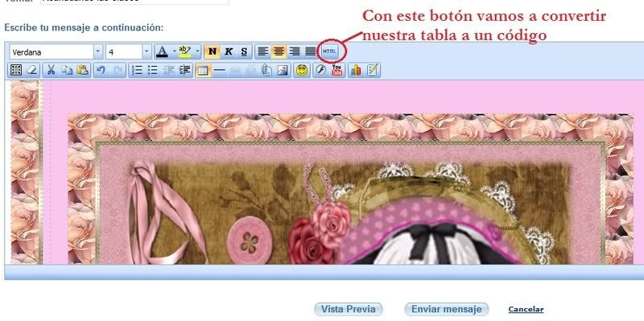Click the Enviar mensaje button
The height and width of the screenshot is (321, 644).
click(x=447, y=309)
